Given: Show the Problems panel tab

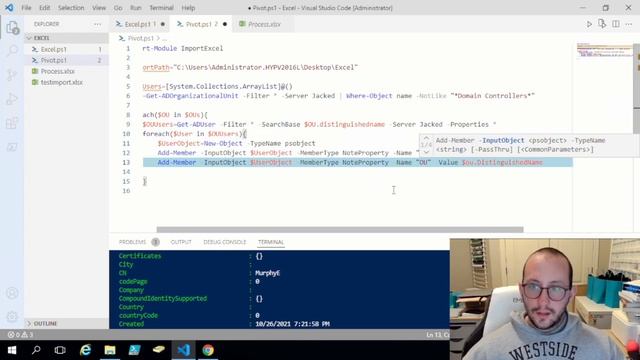Looking at the screenshot, I should (132, 242).
